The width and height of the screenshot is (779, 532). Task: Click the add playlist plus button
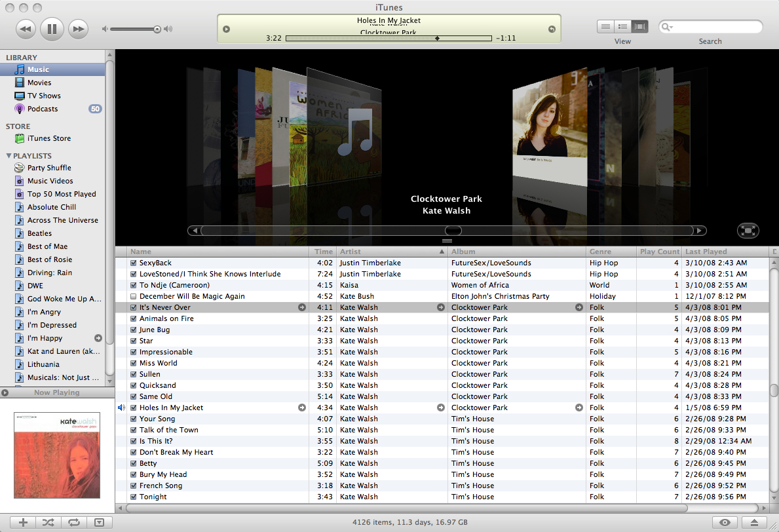click(x=23, y=522)
